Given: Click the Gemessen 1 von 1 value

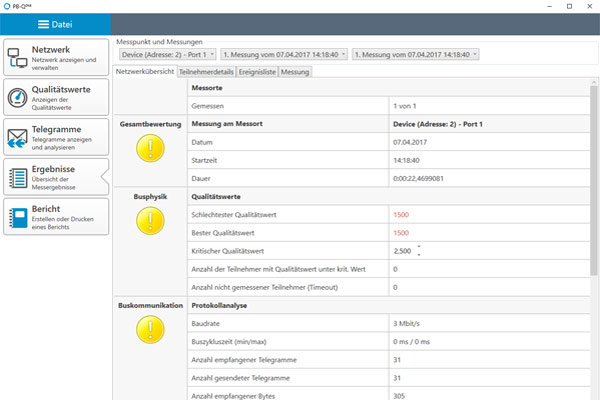Looking at the screenshot, I should click(x=404, y=106).
